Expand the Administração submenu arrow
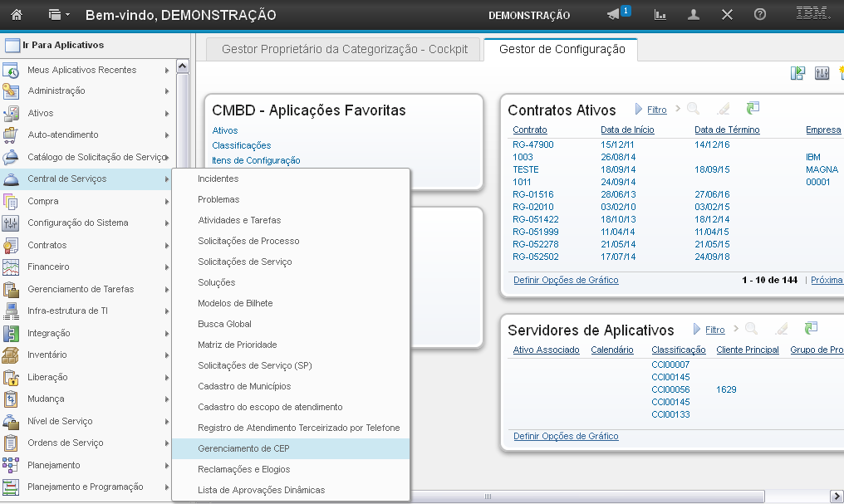 tap(167, 91)
